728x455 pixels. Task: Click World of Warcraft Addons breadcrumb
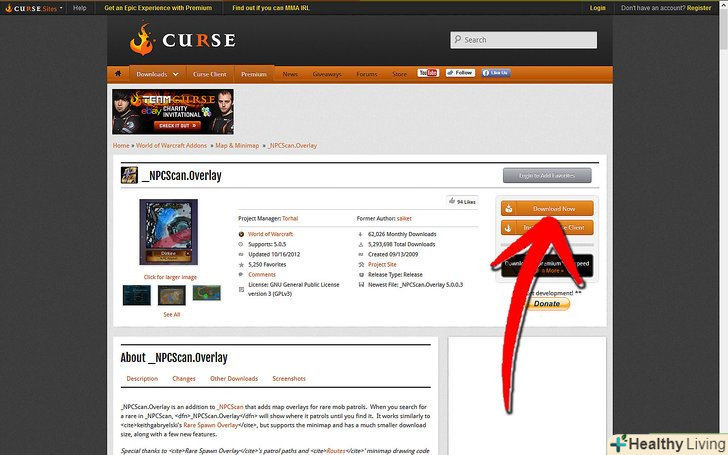pyautogui.click(x=171, y=145)
